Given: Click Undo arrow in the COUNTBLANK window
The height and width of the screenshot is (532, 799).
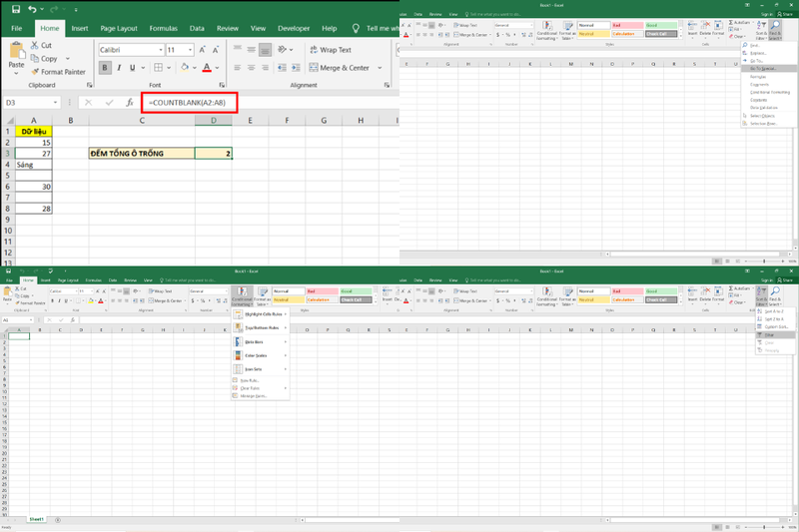Looking at the screenshot, I should coord(33,9).
